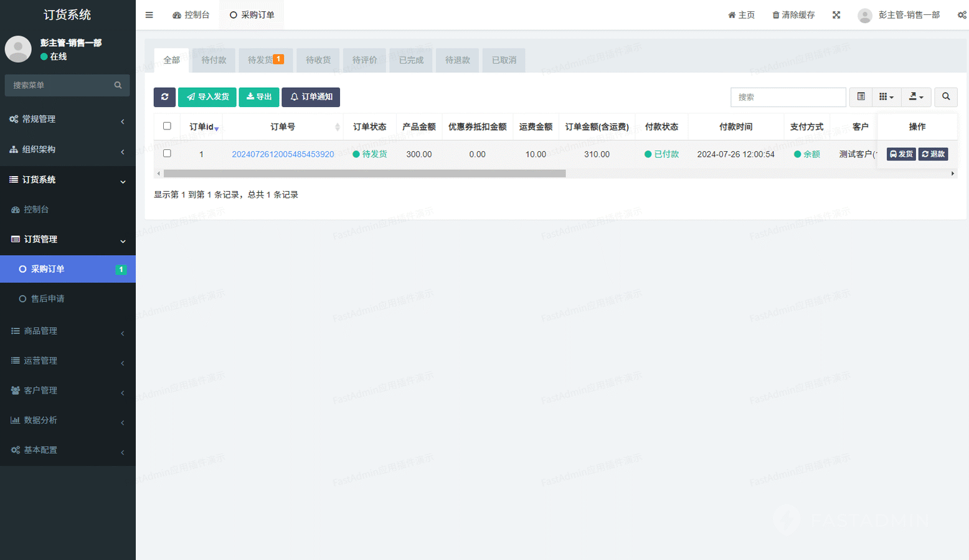This screenshot has width=969, height=560.
Task: Click the 退款 refund button in row
Action: [x=934, y=154]
